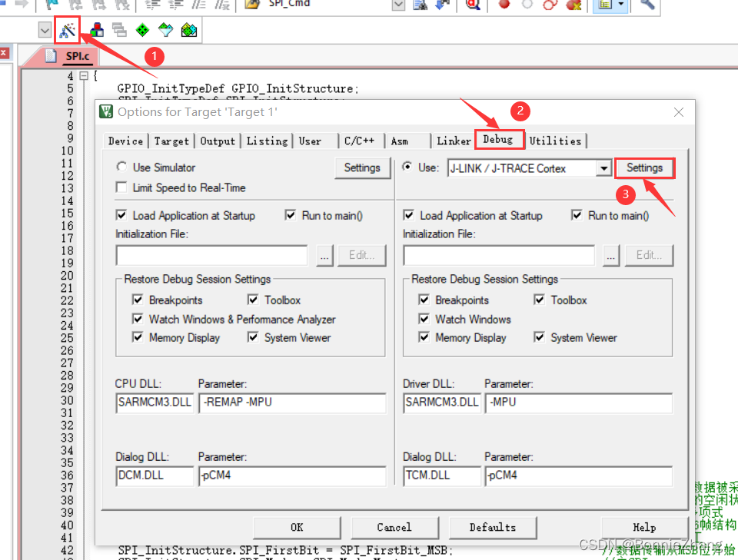Uncheck J-LINK side Watch Windows checkbox
738x560 pixels.
pyautogui.click(x=424, y=319)
